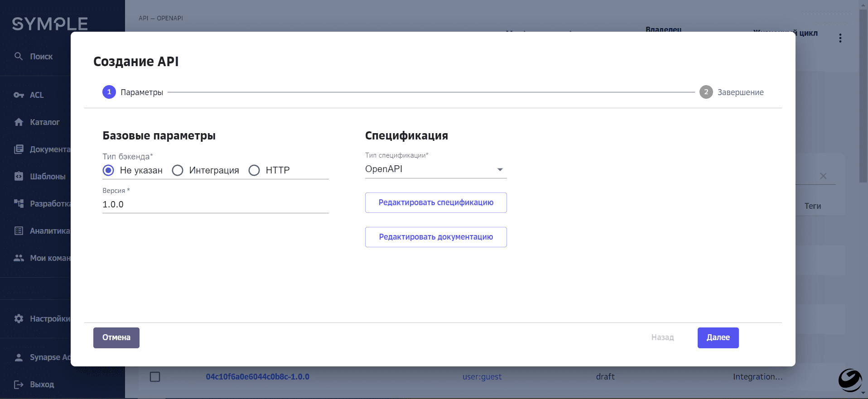This screenshot has height=399, width=868.
Task: Click step 1 'Параметры' in the stepper
Action: (133, 92)
